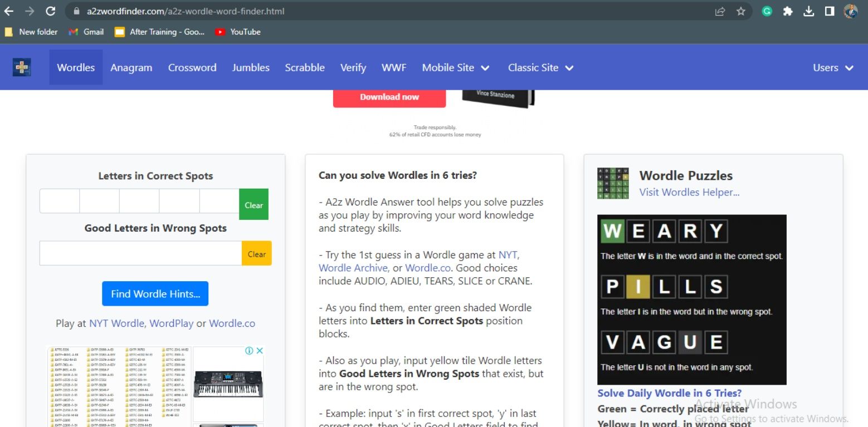This screenshot has width=868, height=427.
Task: Click the Vince Stanzione book ad image
Action: click(x=498, y=98)
